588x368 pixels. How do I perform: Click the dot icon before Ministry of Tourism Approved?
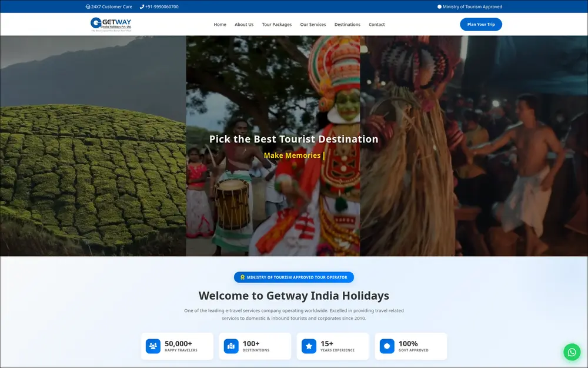(x=439, y=6)
